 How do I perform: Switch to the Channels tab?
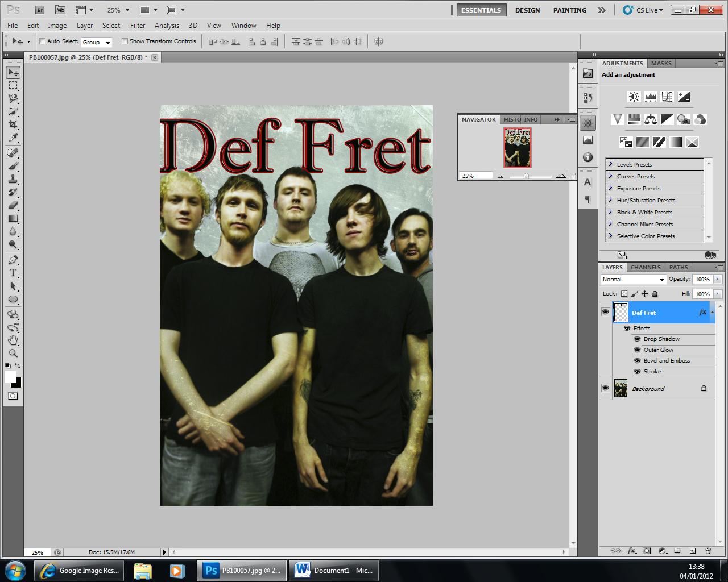click(x=646, y=267)
